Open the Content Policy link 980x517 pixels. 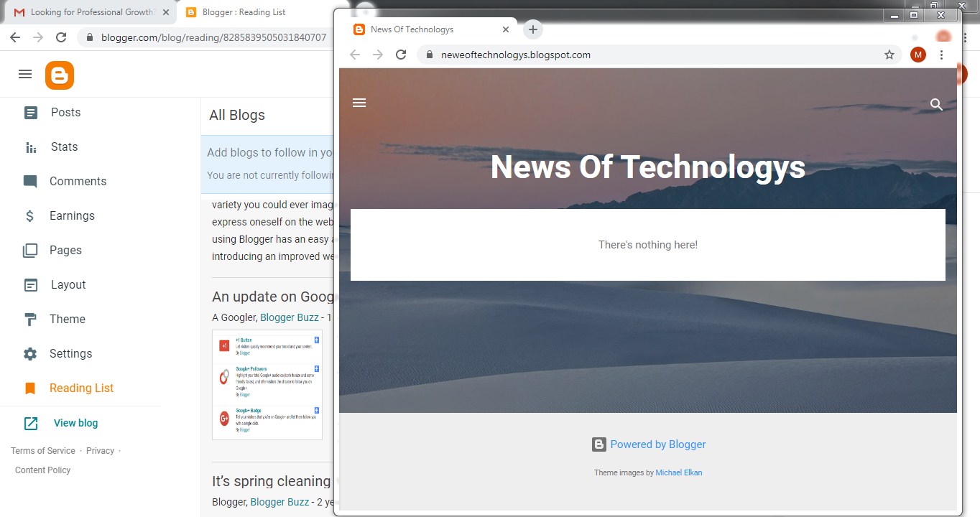pos(43,470)
